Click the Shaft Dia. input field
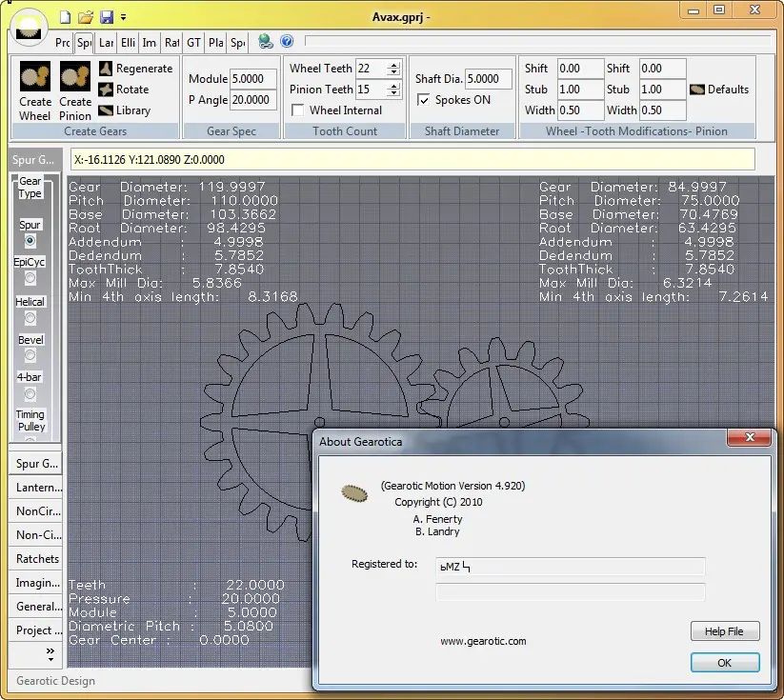The image size is (784, 700). click(x=488, y=79)
